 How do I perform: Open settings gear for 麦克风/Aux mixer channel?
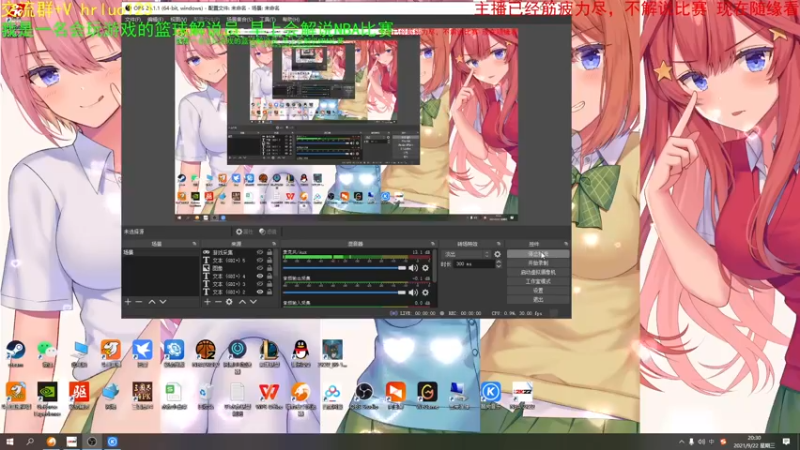pos(426,268)
